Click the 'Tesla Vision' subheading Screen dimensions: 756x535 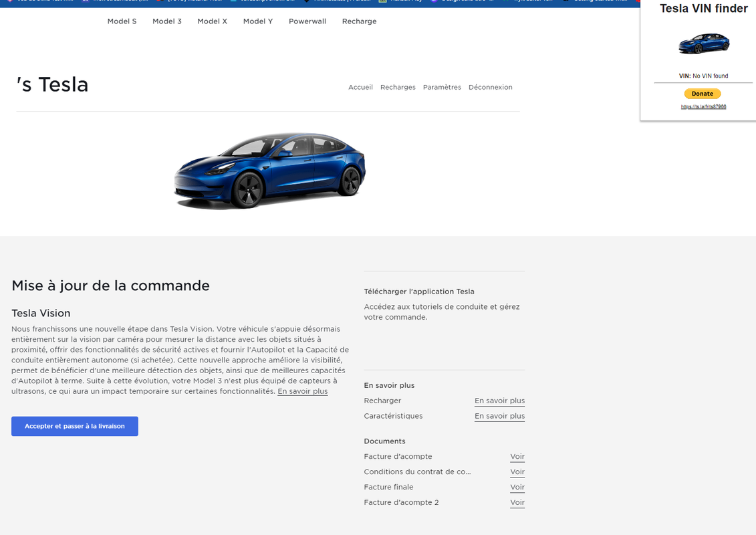41,313
